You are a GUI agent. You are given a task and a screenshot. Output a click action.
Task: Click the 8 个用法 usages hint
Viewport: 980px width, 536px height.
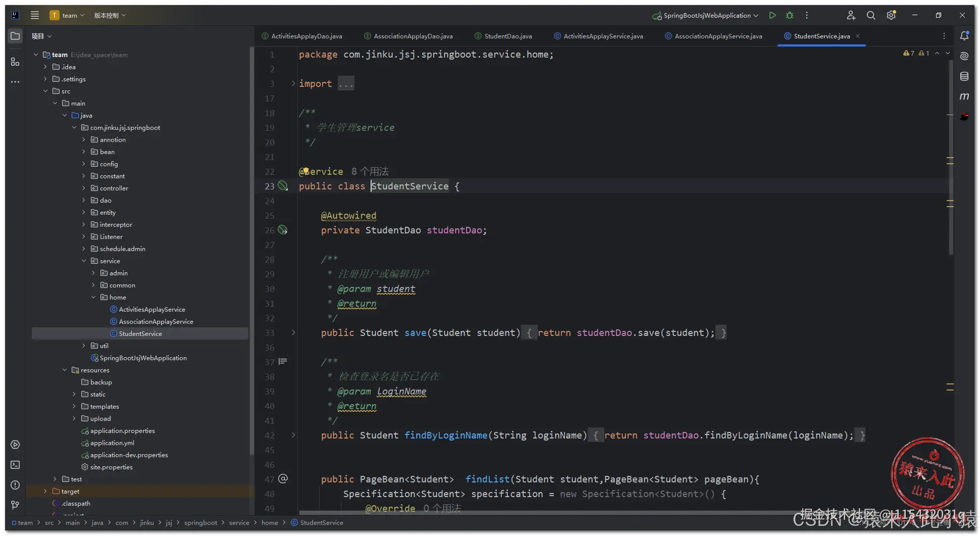point(370,171)
